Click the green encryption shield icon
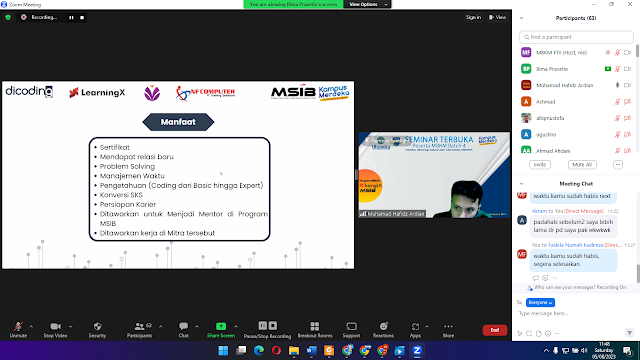 point(8,18)
